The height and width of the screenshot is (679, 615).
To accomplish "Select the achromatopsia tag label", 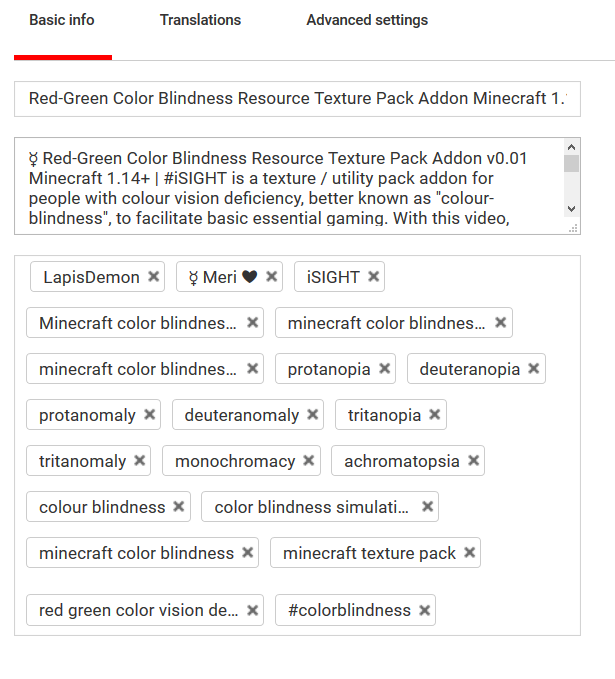I will click(401, 461).
